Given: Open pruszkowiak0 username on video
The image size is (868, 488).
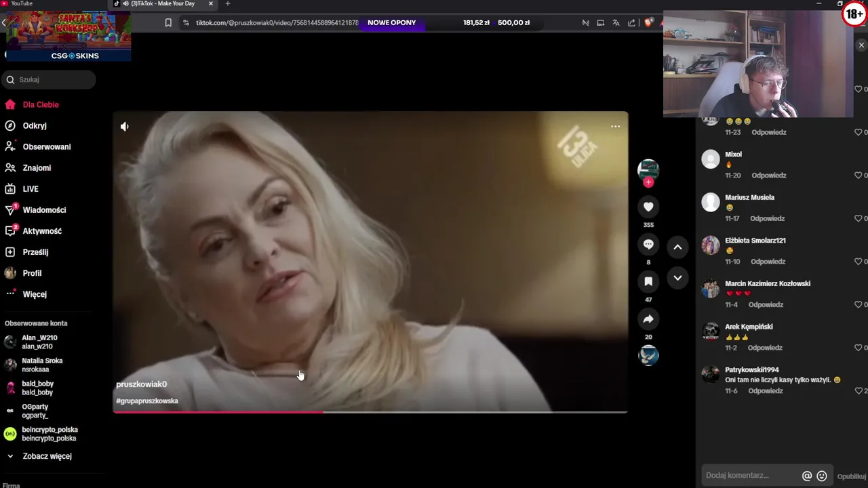Looking at the screenshot, I should [x=141, y=384].
